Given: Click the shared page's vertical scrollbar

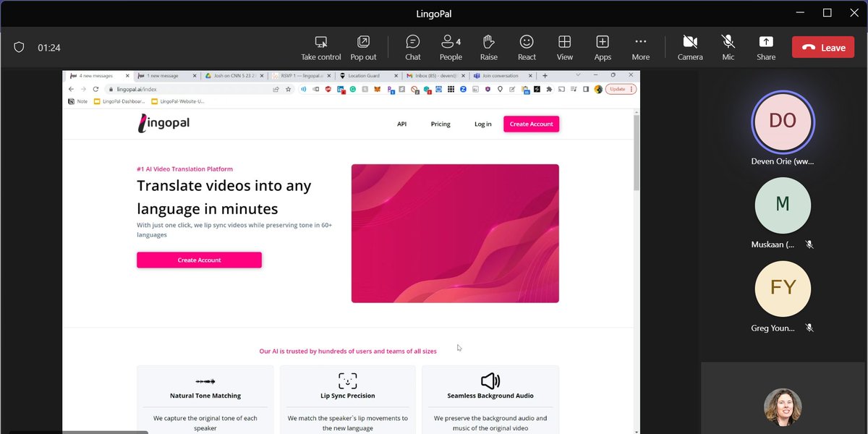Looking at the screenshot, I should [x=637, y=153].
